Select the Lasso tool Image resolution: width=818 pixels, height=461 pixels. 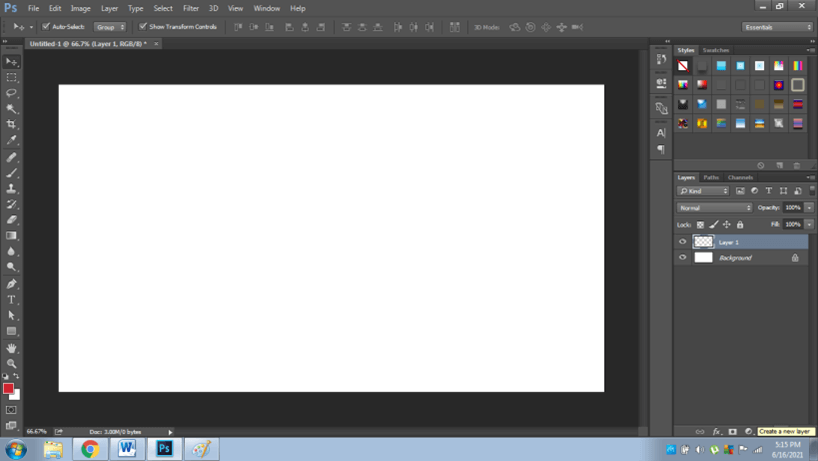(x=12, y=93)
